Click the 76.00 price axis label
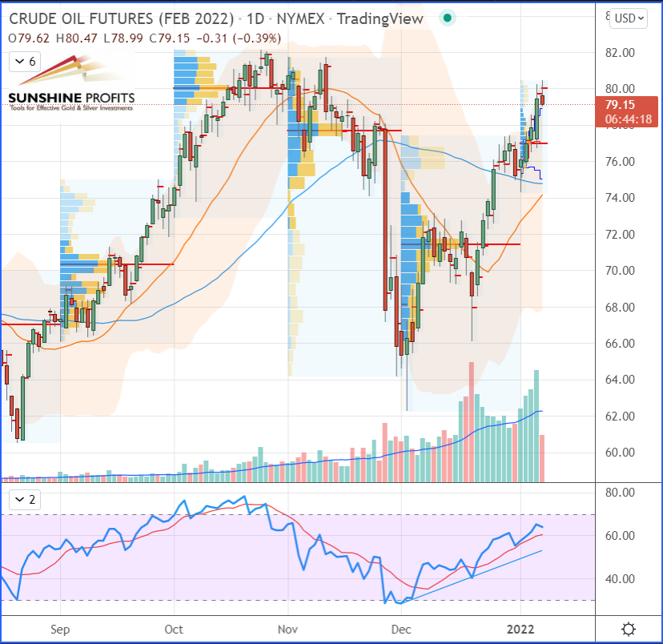663x644 pixels. click(x=620, y=162)
